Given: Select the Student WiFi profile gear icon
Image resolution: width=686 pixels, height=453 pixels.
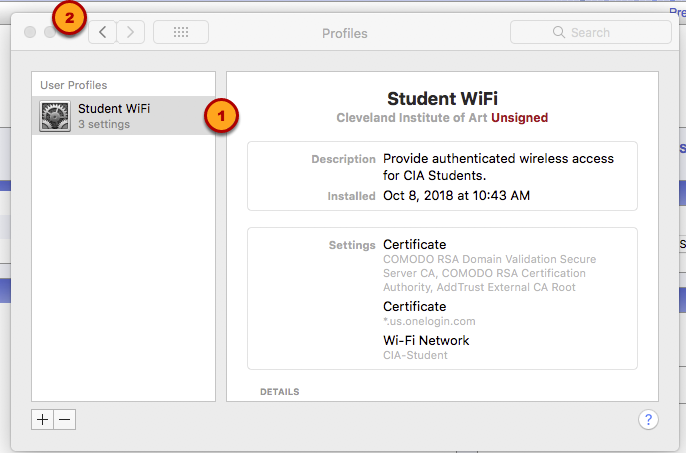Looking at the screenshot, I should (55, 116).
